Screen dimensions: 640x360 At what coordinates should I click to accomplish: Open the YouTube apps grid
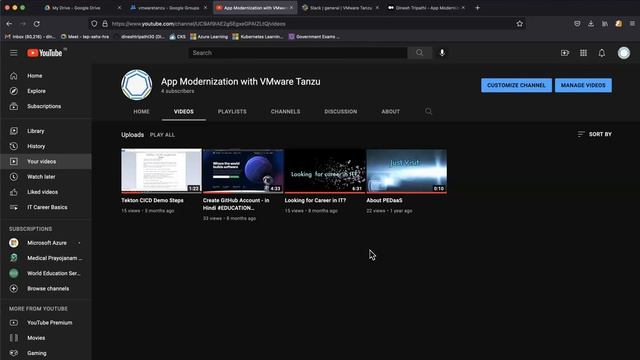583,53
